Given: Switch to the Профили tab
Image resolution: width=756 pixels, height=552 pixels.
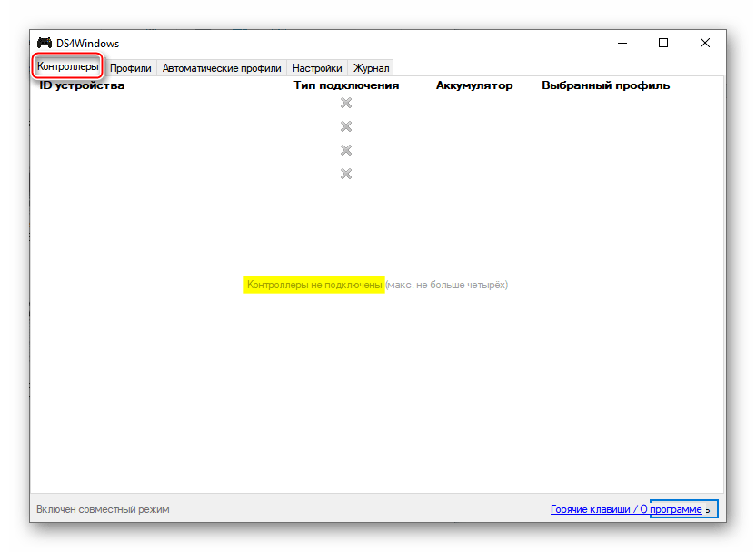Looking at the screenshot, I should pos(130,68).
